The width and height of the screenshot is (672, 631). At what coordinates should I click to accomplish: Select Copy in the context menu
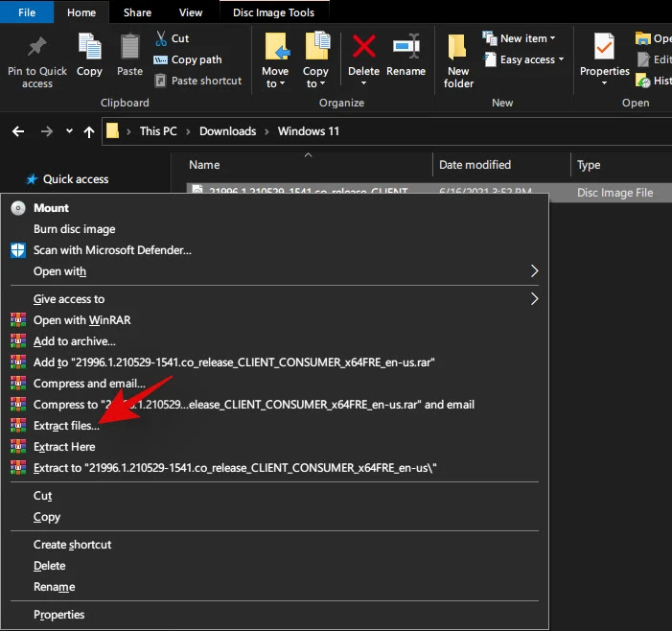[274, 517]
